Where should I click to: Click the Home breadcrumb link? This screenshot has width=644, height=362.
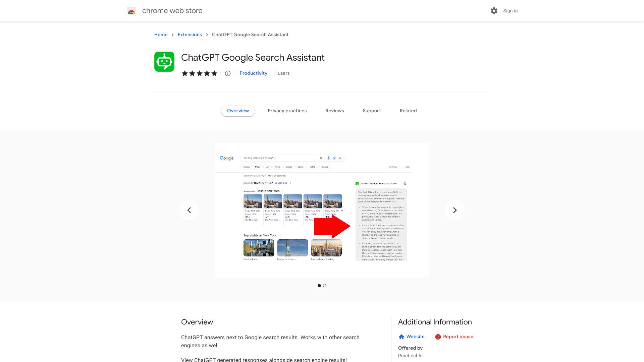tap(161, 35)
